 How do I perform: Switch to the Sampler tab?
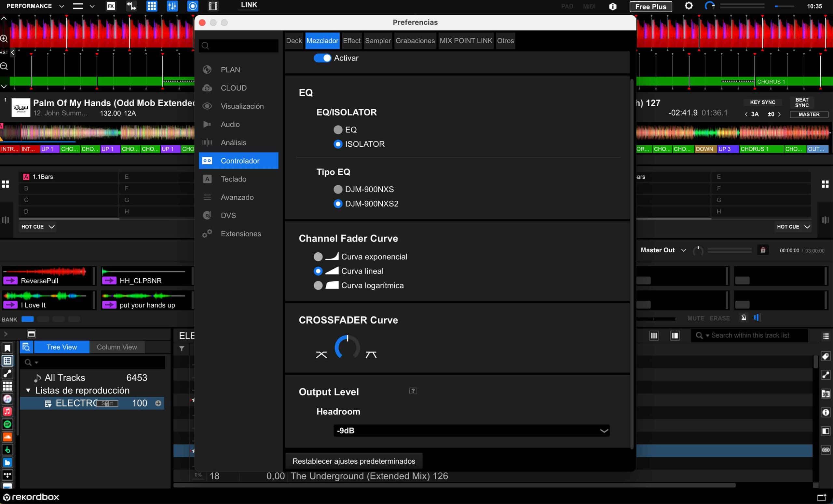point(378,41)
